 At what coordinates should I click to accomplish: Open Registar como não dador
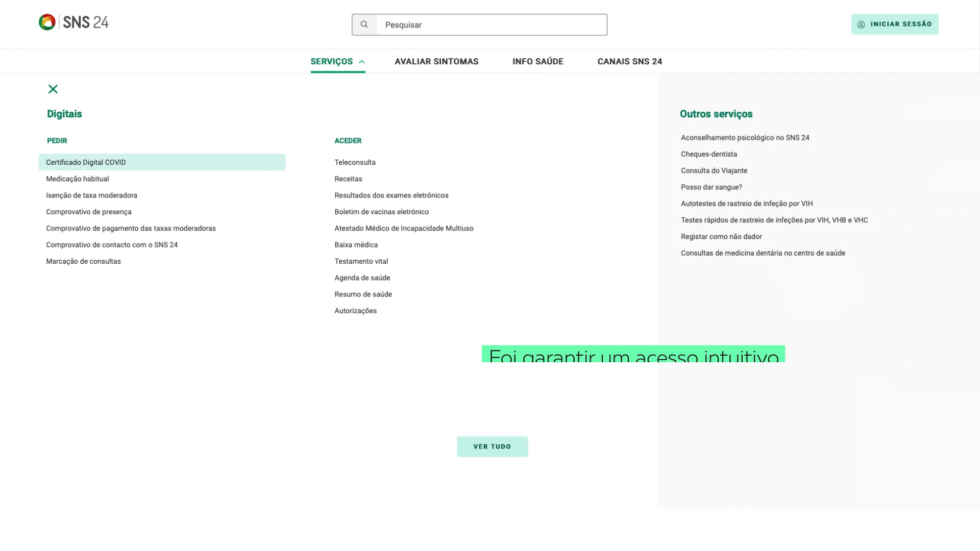(x=721, y=237)
